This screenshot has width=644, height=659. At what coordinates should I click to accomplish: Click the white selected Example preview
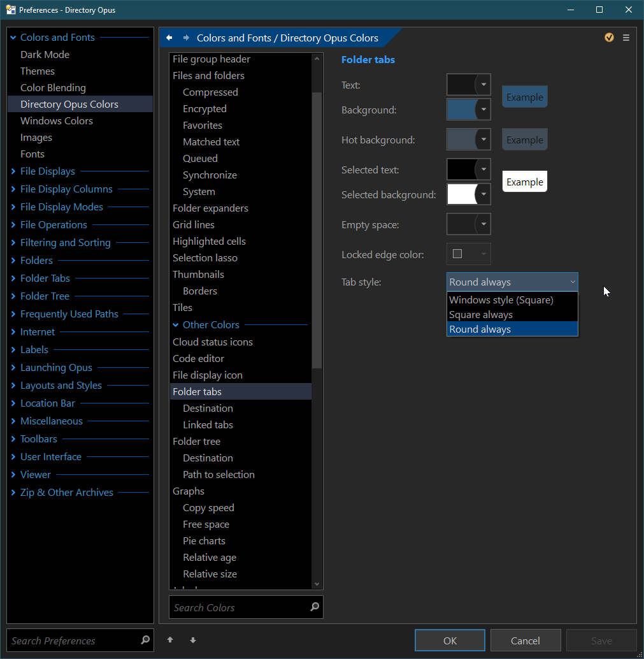click(x=525, y=182)
